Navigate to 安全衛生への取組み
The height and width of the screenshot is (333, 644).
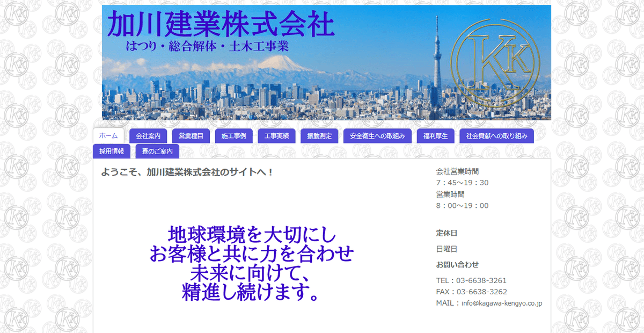coord(377,136)
